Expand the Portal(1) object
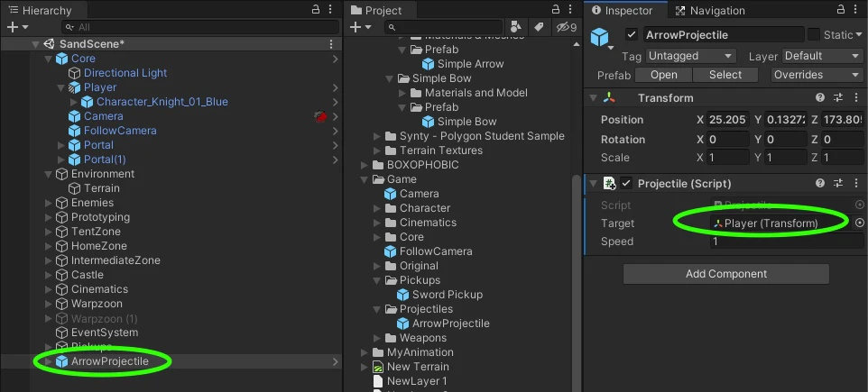This screenshot has height=392, width=868. pyautogui.click(x=60, y=160)
